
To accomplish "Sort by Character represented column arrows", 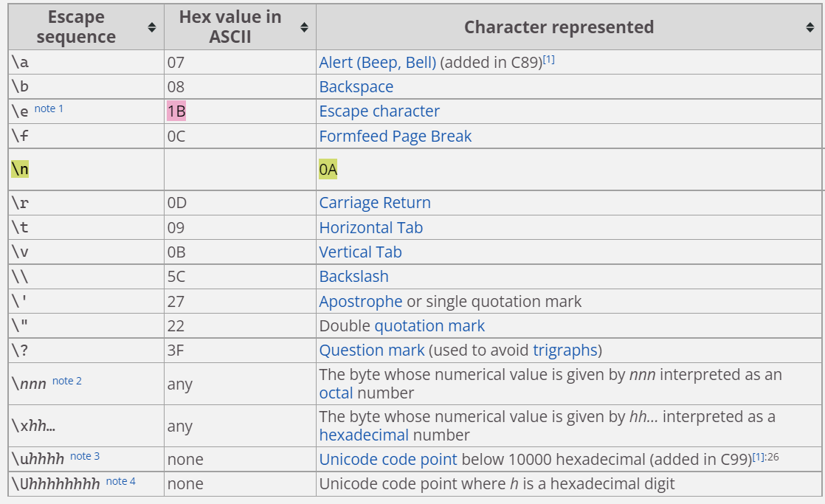I will coord(810,27).
